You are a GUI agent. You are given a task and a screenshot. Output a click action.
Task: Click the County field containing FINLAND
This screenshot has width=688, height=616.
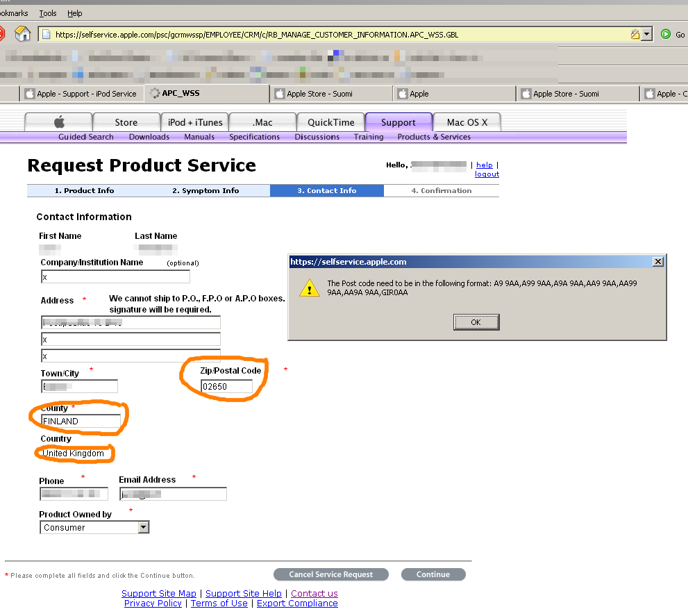pos(81,421)
